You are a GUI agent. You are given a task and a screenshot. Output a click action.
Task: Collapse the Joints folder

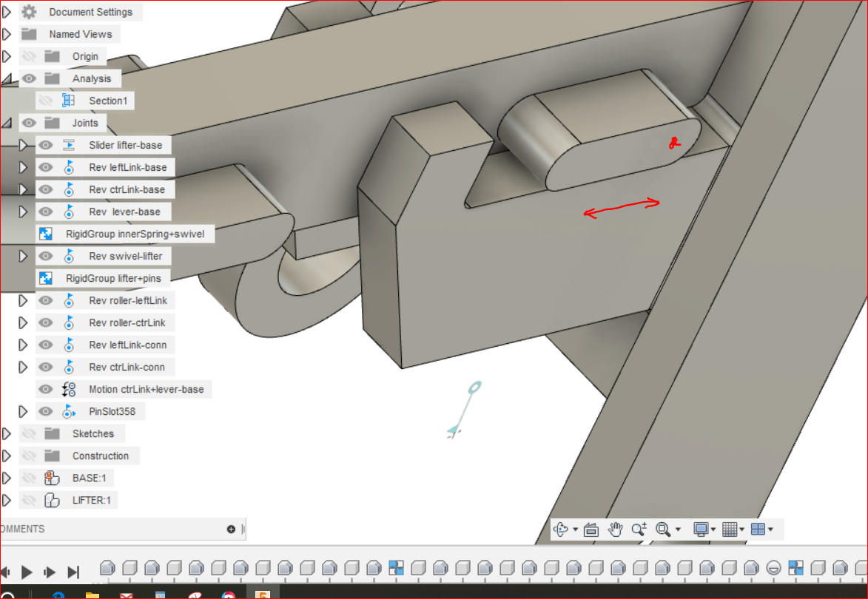6,122
